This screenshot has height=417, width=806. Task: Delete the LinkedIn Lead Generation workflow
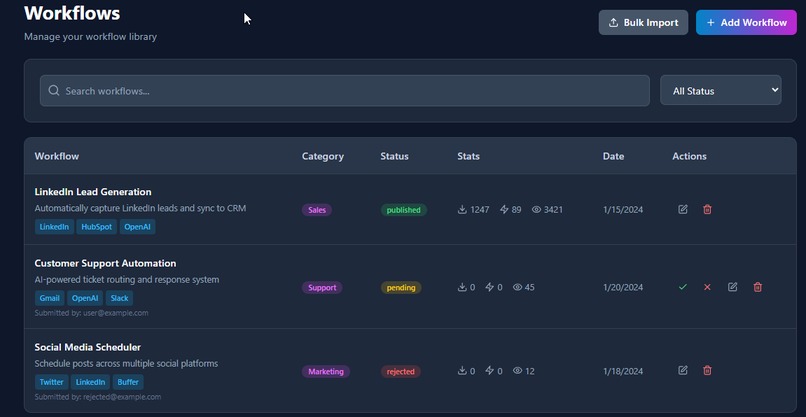707,209
